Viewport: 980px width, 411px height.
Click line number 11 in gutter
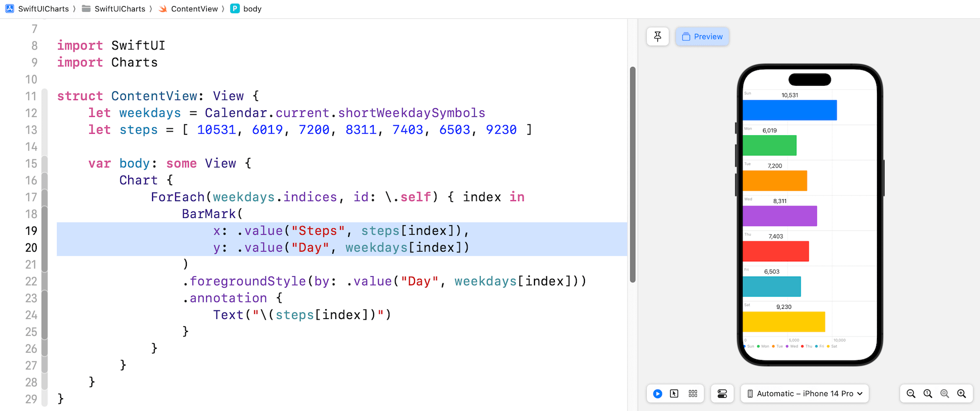coord(31,96)
